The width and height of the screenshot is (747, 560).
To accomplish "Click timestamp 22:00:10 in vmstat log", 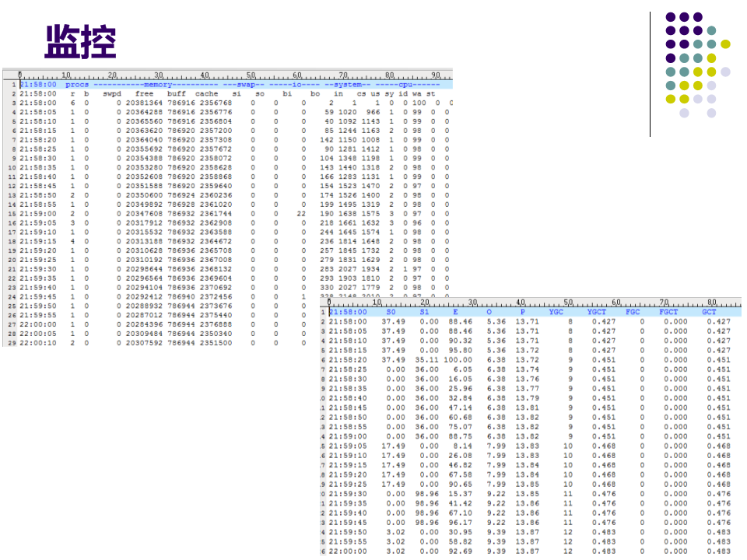I will point(38,343).
